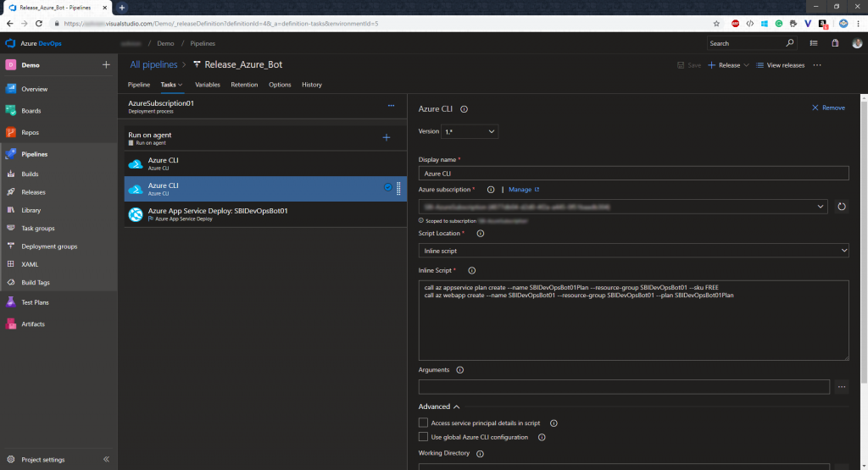
Task: Open the Version dropdown
Action: point(470,131)
